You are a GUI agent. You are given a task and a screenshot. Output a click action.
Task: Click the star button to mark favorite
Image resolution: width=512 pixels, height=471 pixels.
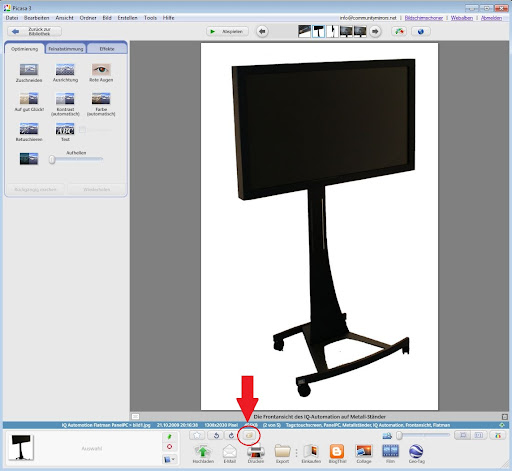point(197,435)
